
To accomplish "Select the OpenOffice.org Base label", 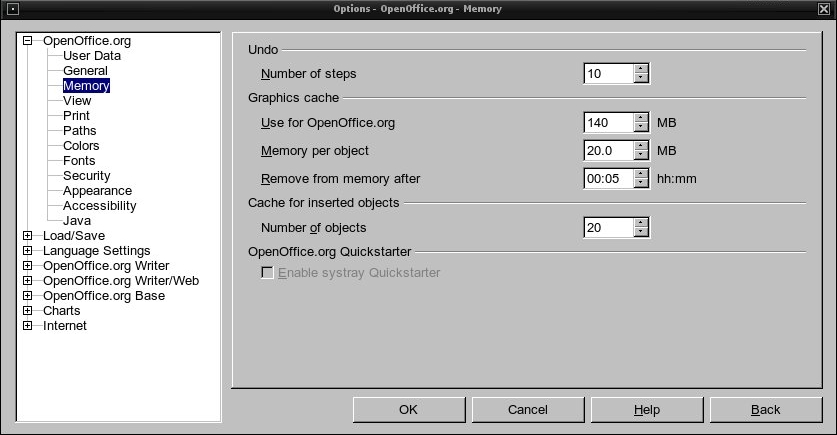I will (x=104, y=295).
